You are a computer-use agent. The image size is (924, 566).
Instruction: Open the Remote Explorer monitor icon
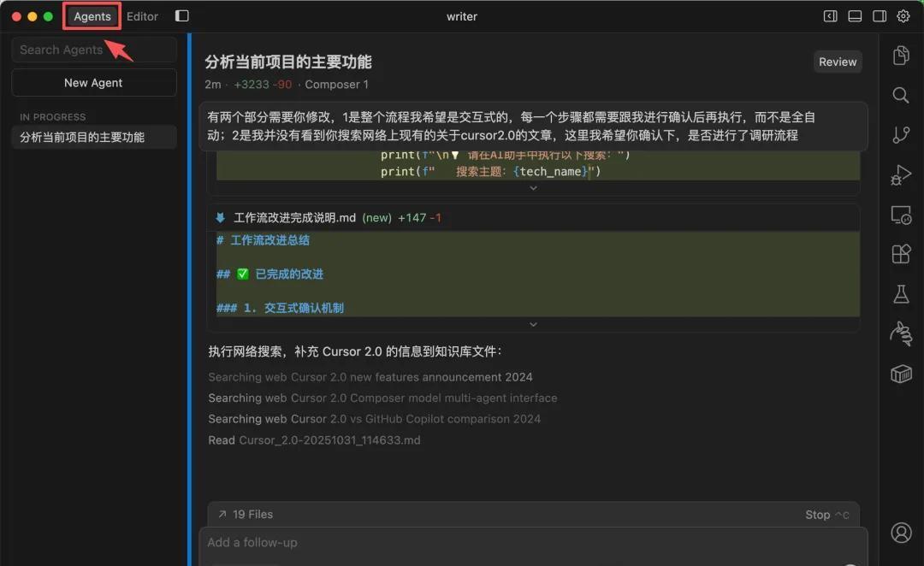[901, 215]
